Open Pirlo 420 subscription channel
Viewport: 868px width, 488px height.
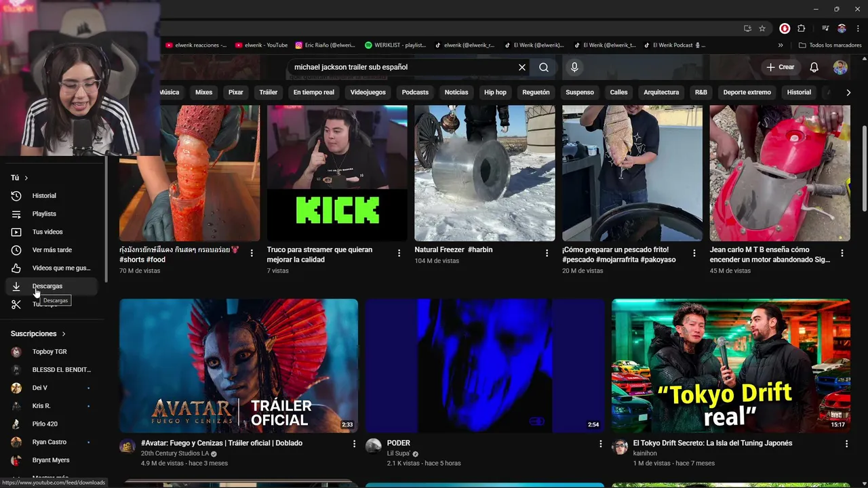point(53,424)
